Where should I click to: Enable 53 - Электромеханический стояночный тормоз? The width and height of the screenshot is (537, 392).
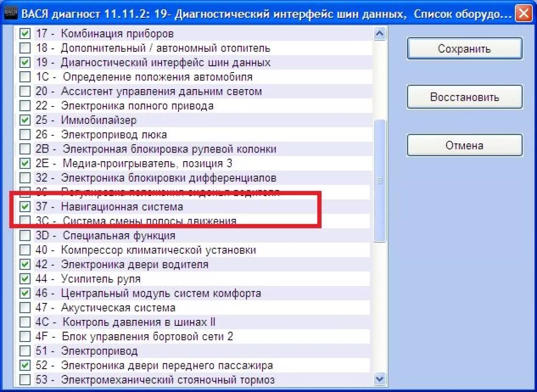(x=25, y=380)
